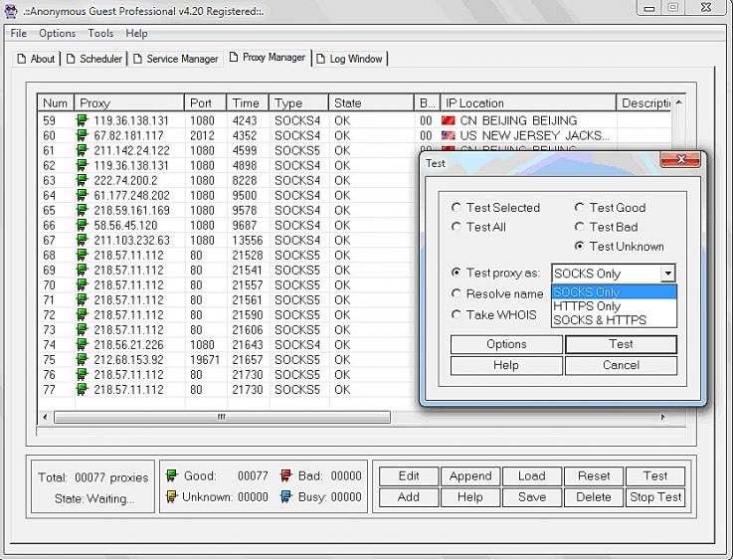
Task: Click the proxy icon next to 212.68.153.92
Action: coord(82,360)
